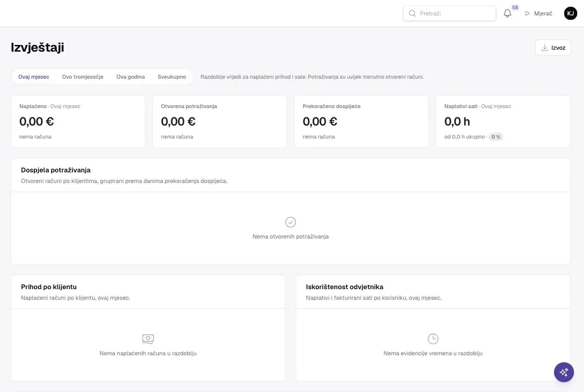This screenshot has width=584, height=392.
Task: Click the Nema evidencije vremena u razdoblju text
Action: [433, 353]
